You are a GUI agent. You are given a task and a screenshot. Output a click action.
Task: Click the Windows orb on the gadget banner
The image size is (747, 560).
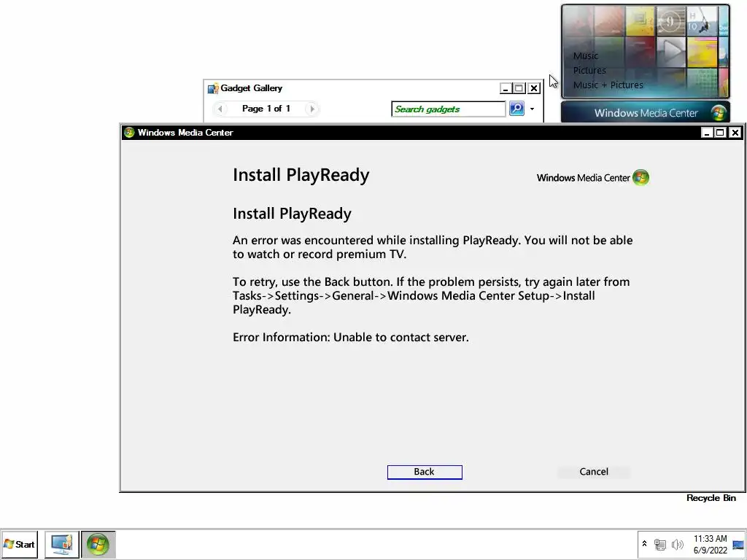coord(719,113)
